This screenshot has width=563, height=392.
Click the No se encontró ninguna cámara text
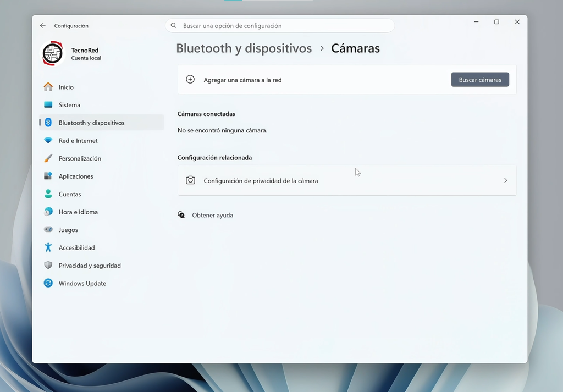point(222,130)
